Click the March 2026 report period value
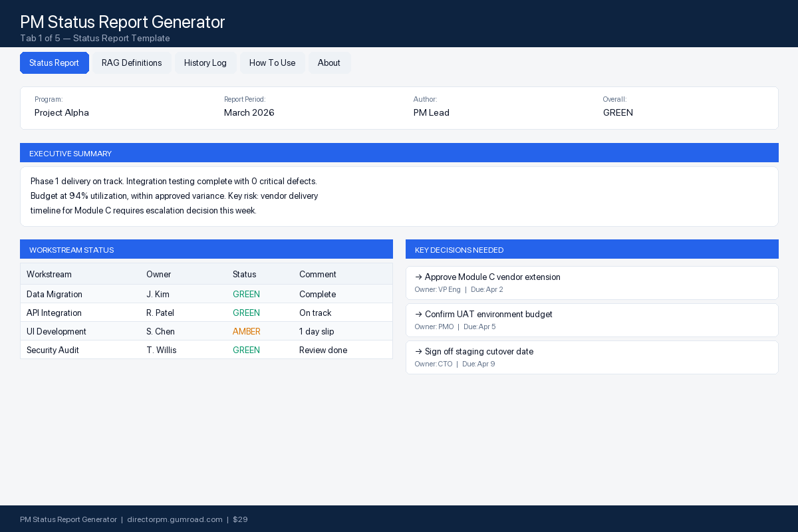The height and width of the screenshot is (532, 798). (x=249, y=113)
